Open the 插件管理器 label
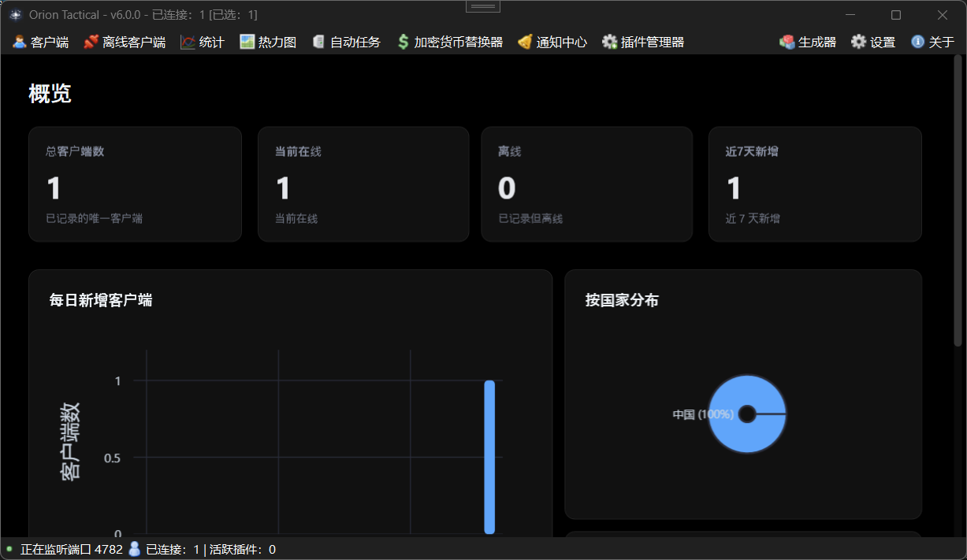 [653, 43]
